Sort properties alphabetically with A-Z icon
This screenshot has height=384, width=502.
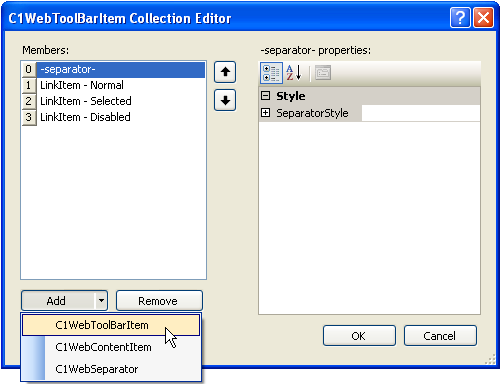coord(294,73)
